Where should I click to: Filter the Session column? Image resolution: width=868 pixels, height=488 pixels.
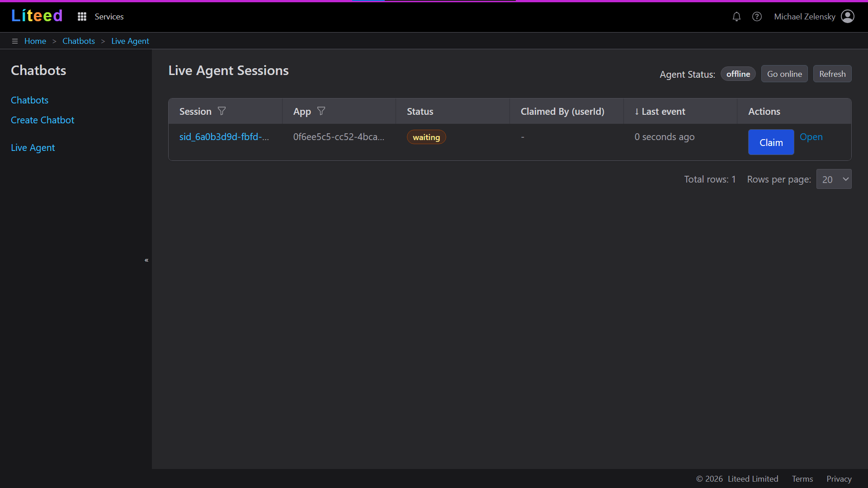(x=222, y=111)
